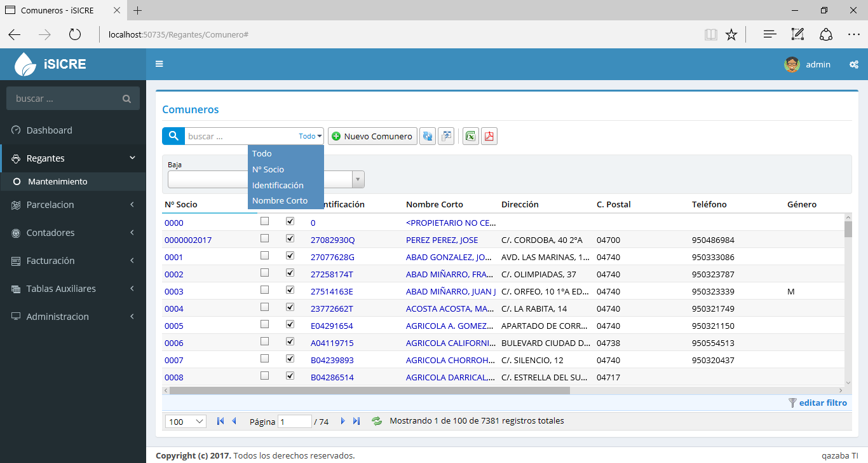
Task: Select Nombre Corto from the search filter list
Action: click(x=280, y=201)
